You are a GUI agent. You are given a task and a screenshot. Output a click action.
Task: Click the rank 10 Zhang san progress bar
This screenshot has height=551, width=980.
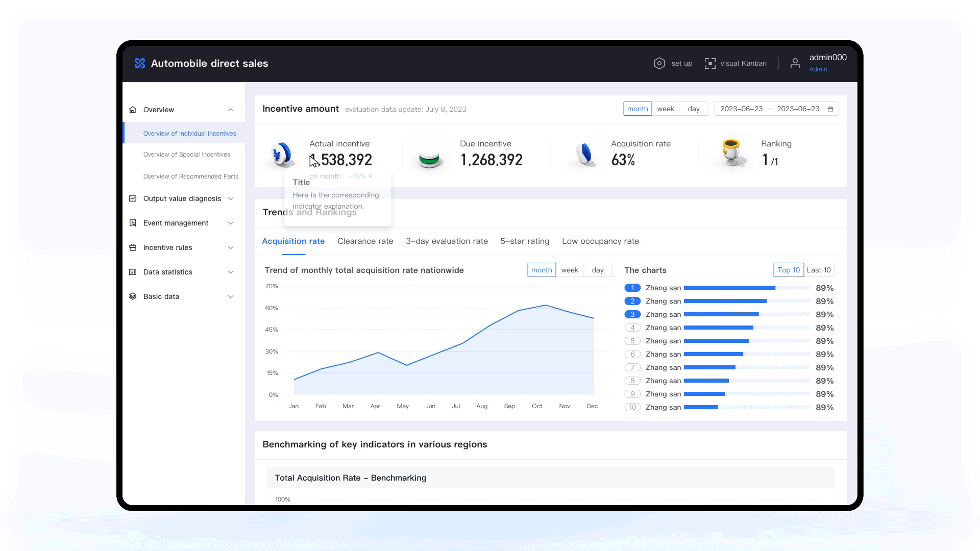tap(747, 407)
